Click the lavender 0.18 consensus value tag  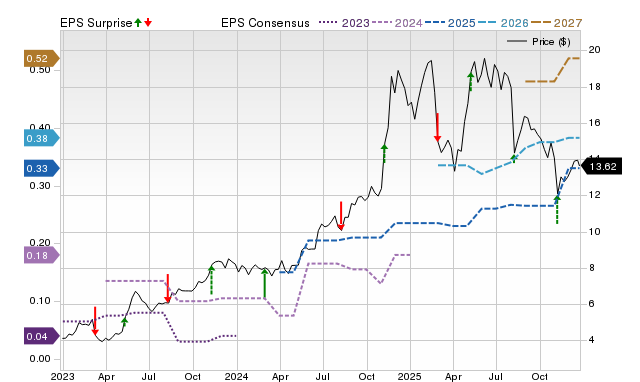42,255
